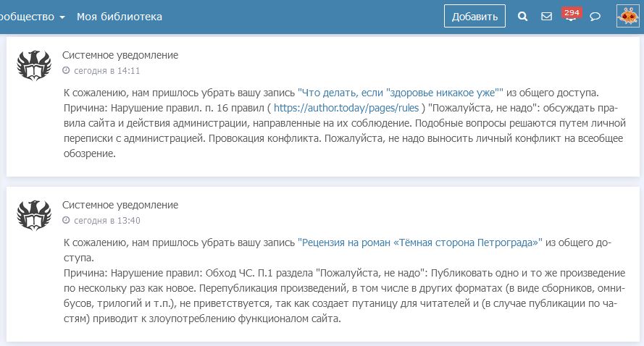
Task: Open notifications bell with 294 badge
Action: [x=571, y=16]
